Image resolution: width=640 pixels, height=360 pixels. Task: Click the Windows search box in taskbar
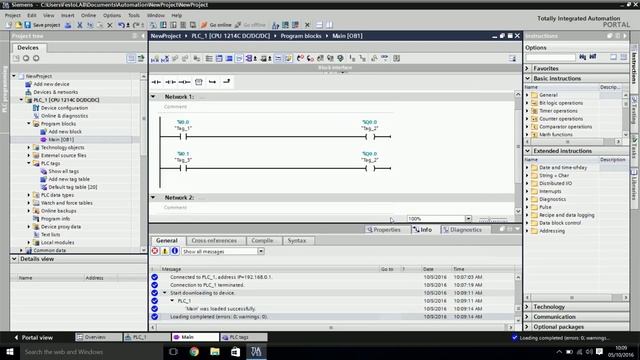coord(91,351)
